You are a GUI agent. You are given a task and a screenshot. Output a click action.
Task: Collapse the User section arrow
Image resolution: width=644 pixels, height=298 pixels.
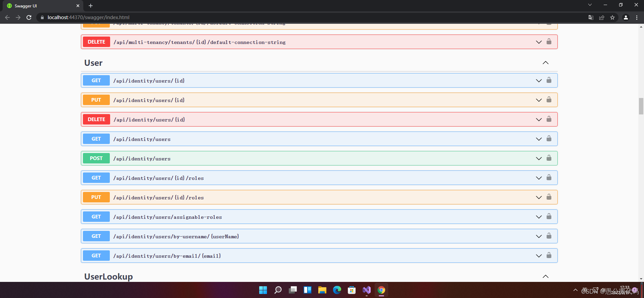[546, 63]
